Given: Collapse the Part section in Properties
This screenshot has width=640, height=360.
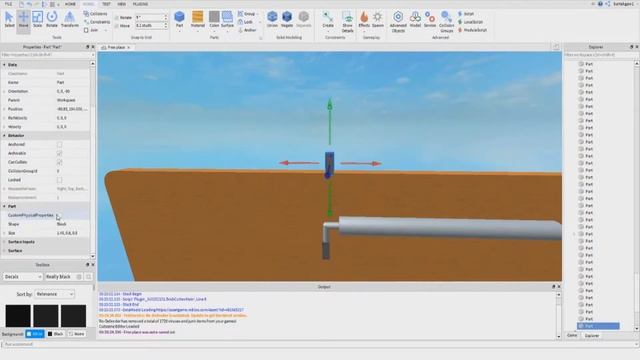Looking at the screenshot, I should [4, 207].
